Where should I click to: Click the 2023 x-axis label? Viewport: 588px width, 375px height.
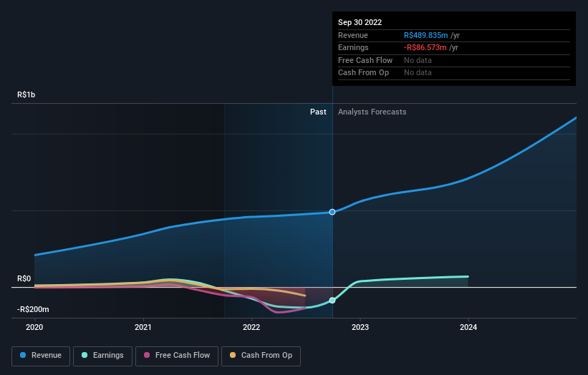pos(360,327)
